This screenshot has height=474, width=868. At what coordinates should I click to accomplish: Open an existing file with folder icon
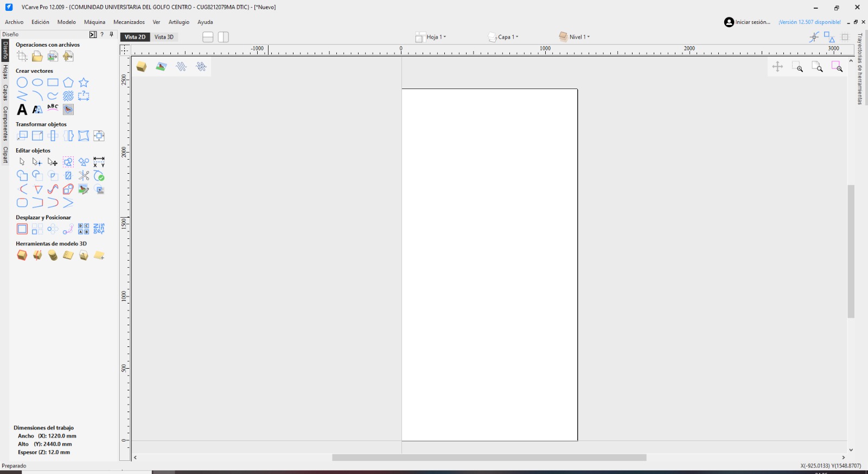[x=37, y=56]
